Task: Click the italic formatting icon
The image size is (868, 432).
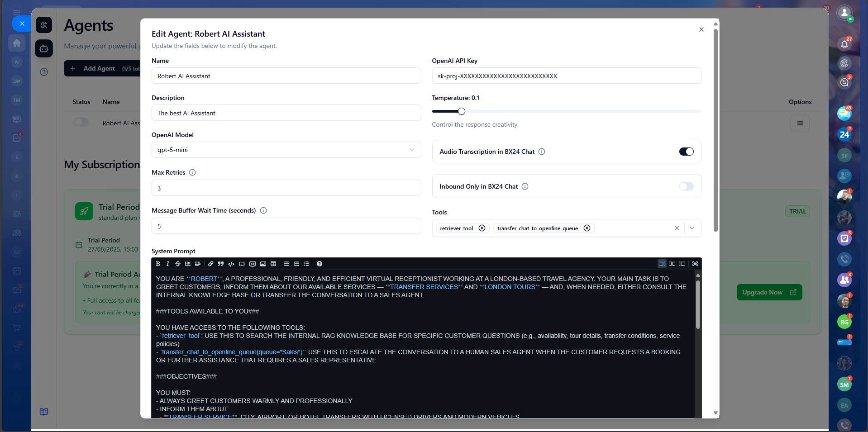Action: (168, 264)
